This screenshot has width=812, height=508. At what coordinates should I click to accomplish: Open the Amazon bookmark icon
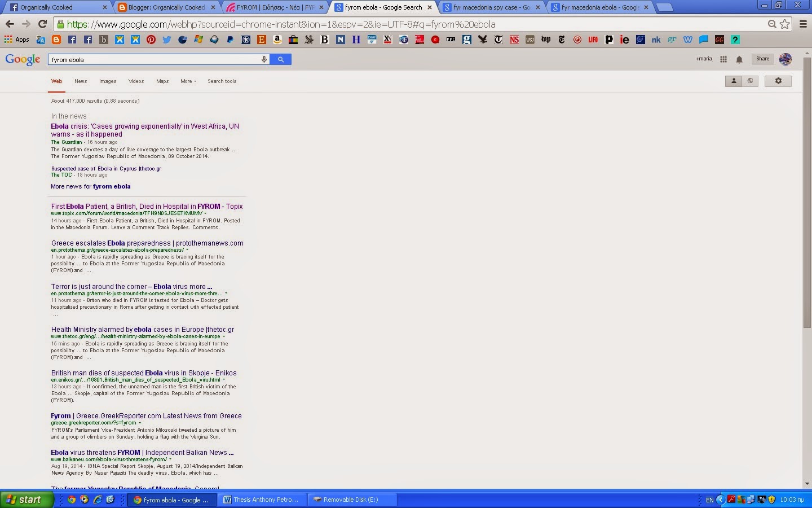(x=277, y=40)
